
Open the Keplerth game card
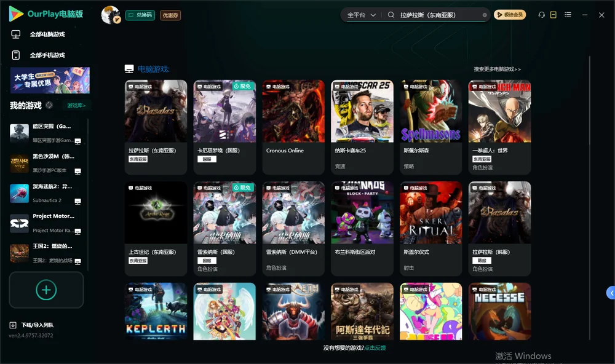(x=156, y=312)
